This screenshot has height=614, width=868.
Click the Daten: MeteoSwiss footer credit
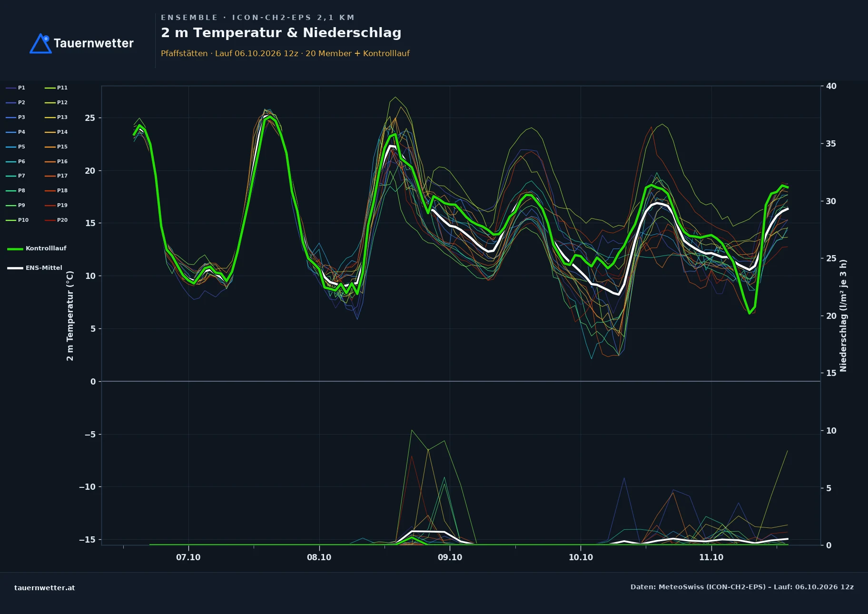[742, 587]
